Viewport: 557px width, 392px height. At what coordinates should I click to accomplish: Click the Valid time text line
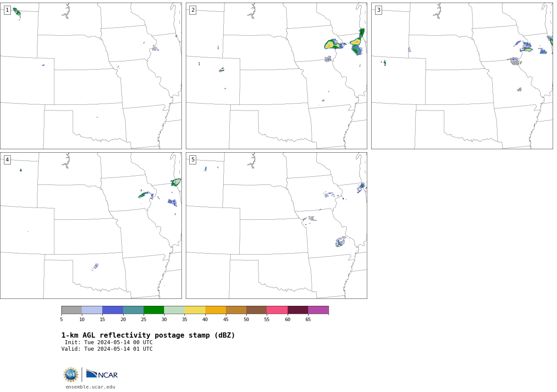click(107, 349)
